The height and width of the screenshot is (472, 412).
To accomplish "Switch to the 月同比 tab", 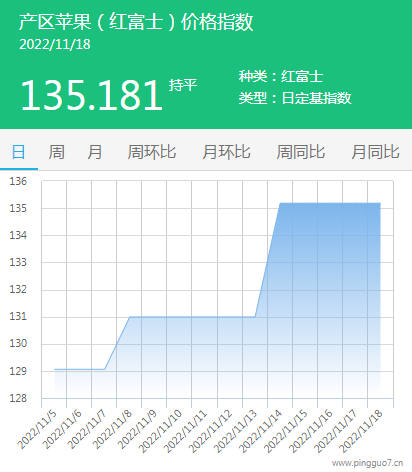I will pos(375,152).
